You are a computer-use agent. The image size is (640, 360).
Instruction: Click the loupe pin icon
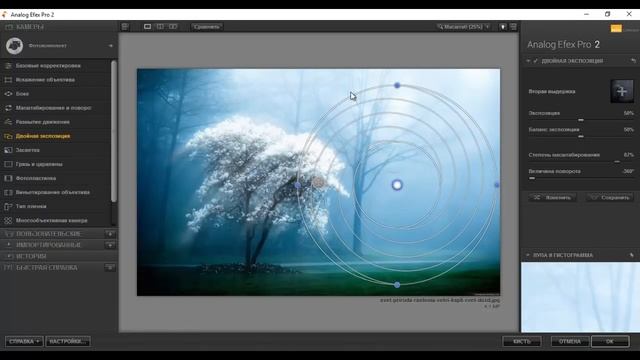point(631,255)
